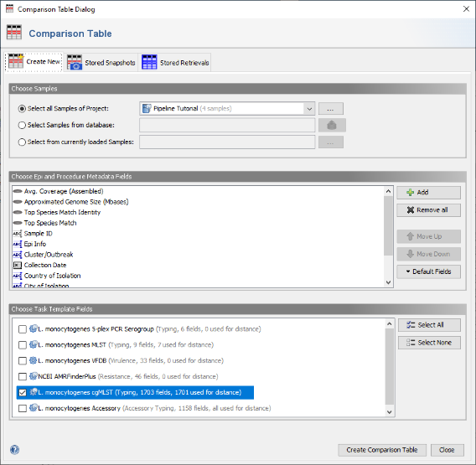The image size is (476, 465).
Task: Click the Move Down button
Action: coord(428,254)
